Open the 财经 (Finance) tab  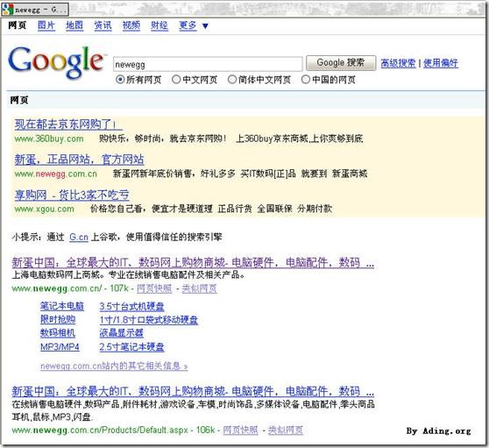pos(159,25)
